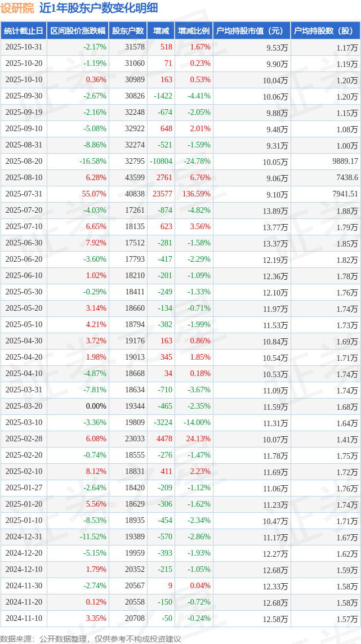
Task: Select the 股东户数 column header
Action: pyautogui.click(x=128, y=31)
